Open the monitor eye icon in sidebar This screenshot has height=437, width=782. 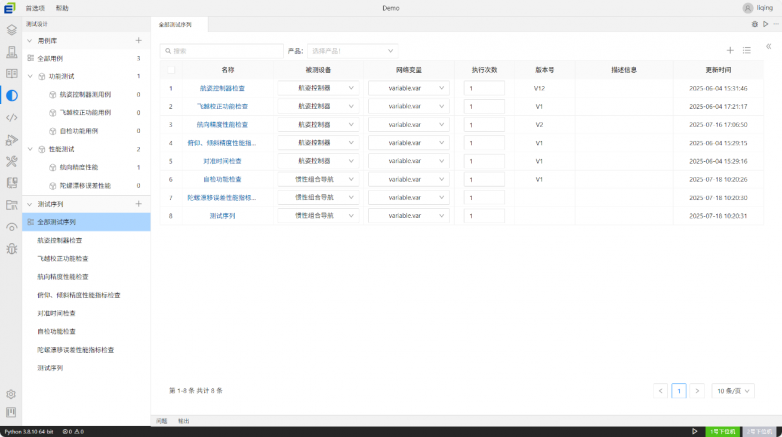(x=11, y=227)
